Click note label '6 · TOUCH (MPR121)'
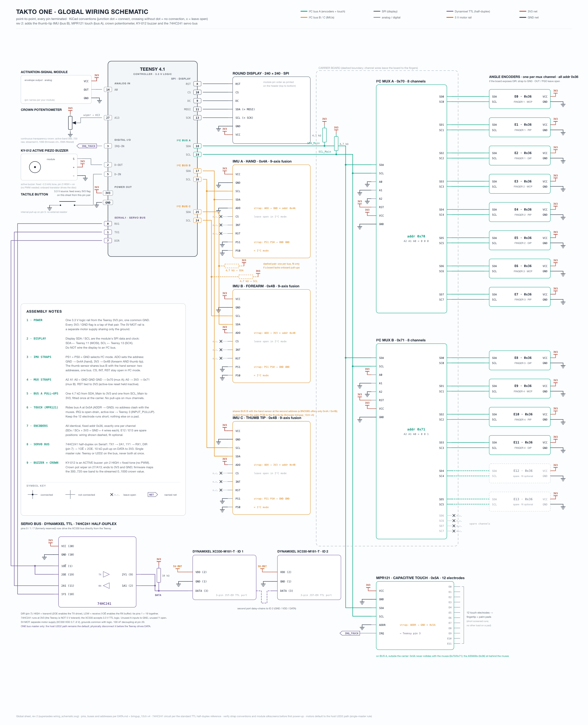Screen dimensions: 588x725 pyautogui.click(x=42, y=408)
